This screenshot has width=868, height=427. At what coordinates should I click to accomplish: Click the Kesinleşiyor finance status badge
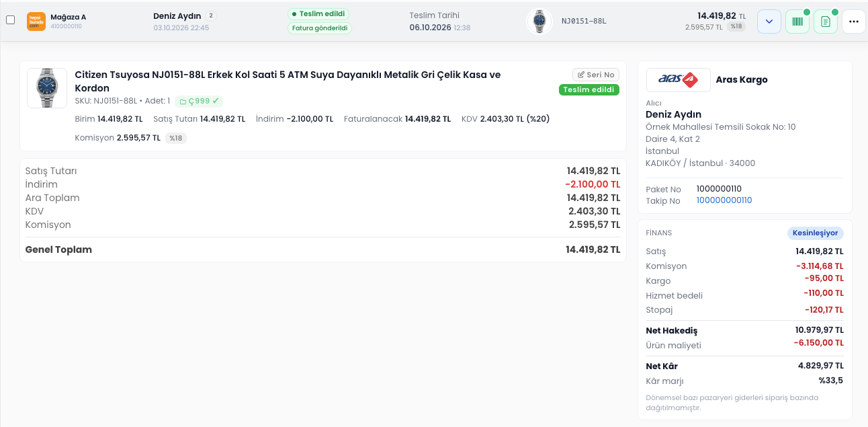pyautogui.click(x=816, y=233)
